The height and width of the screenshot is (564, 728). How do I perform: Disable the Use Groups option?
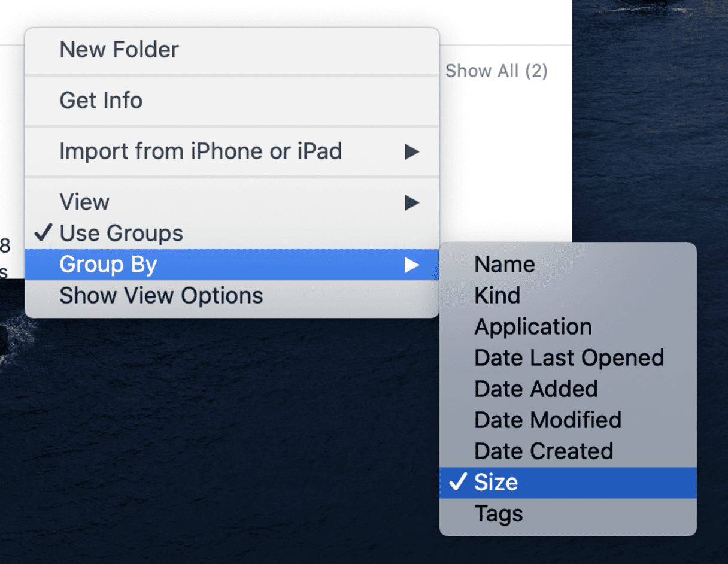click(121, 234)
